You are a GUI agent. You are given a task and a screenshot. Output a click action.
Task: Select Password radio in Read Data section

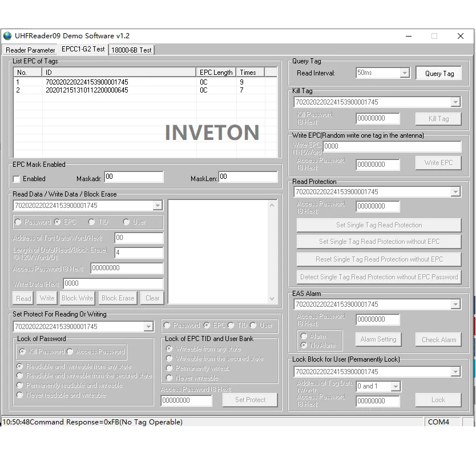(x=18, y=222)
